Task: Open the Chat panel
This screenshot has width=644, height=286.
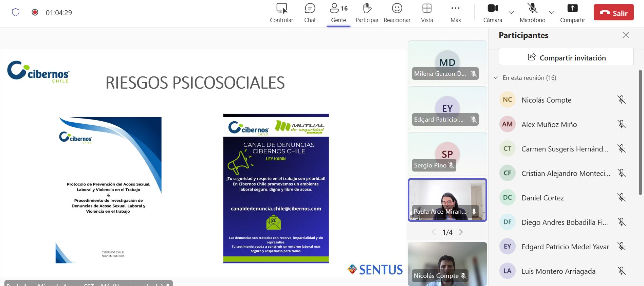Action: pyautogui.click(x=310, y=8)
